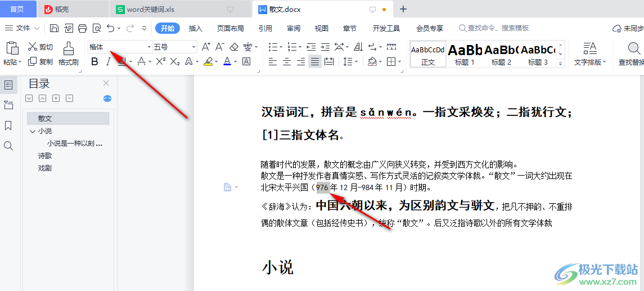644x291 pixels.
Task: Toggle subscript X₂ formatting
Action: (x=175, y=62)
